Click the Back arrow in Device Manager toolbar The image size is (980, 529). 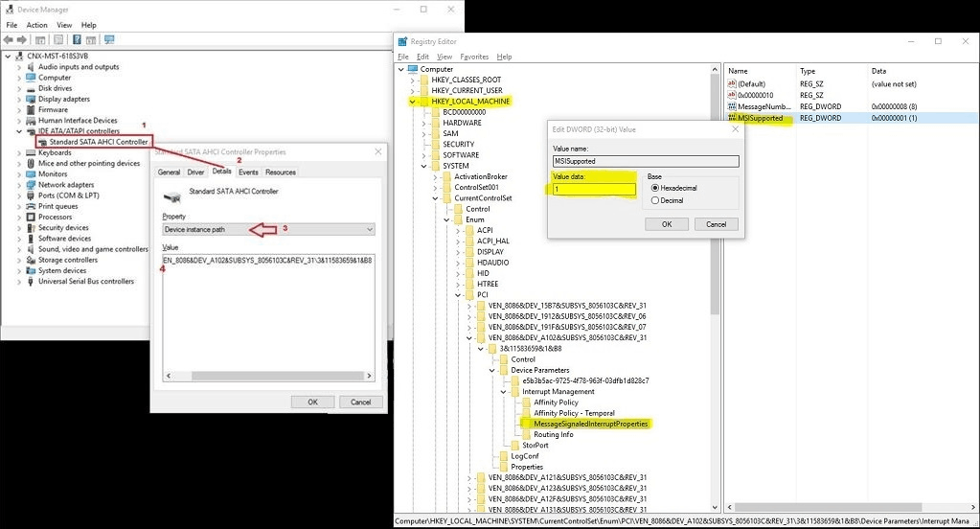(x=9, y=39)
